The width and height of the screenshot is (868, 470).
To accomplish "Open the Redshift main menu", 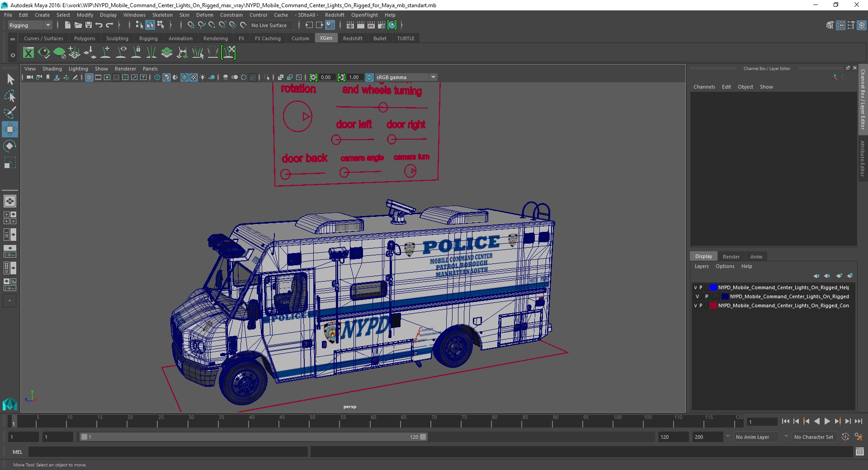I will 335,15.
